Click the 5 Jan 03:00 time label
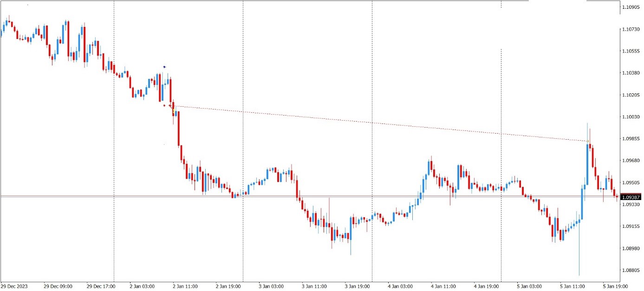Image resolution: width=644 pixels, height=291 pixels. (x=529, y=286)
